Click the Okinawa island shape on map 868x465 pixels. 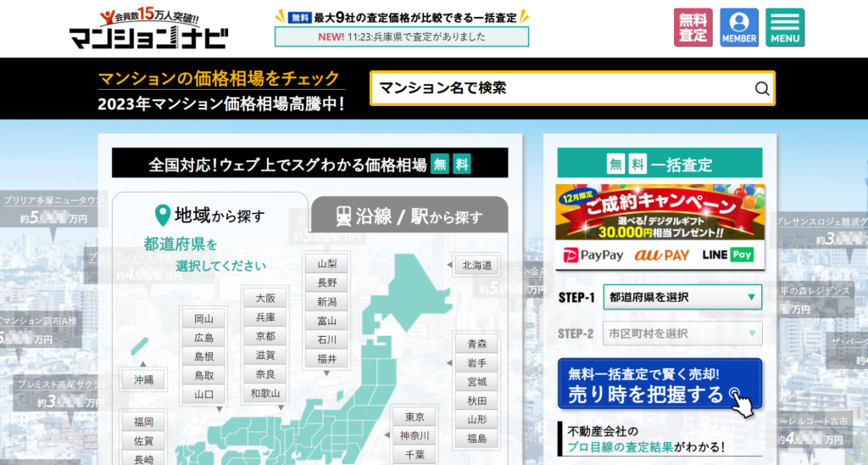140,346
